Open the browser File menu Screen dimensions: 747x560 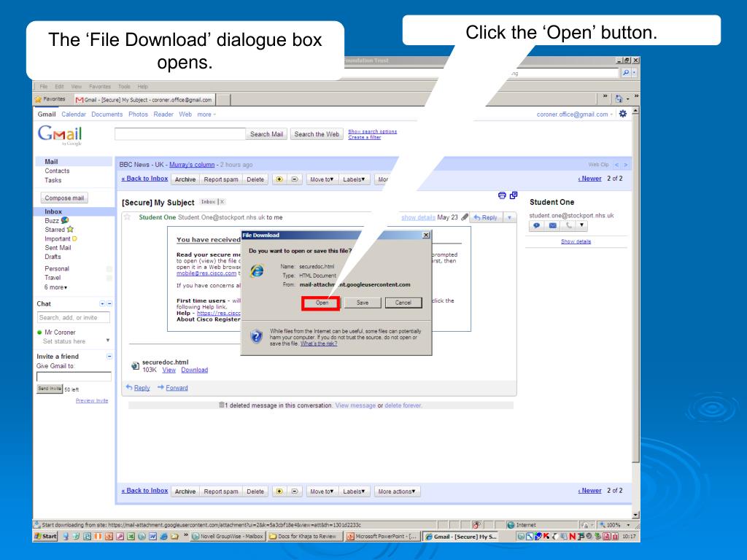coord(43,87)
